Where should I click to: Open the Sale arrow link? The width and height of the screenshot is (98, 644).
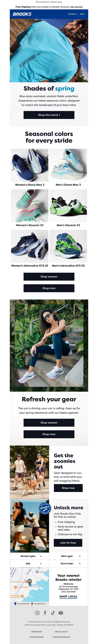click(x=29, y=564)
